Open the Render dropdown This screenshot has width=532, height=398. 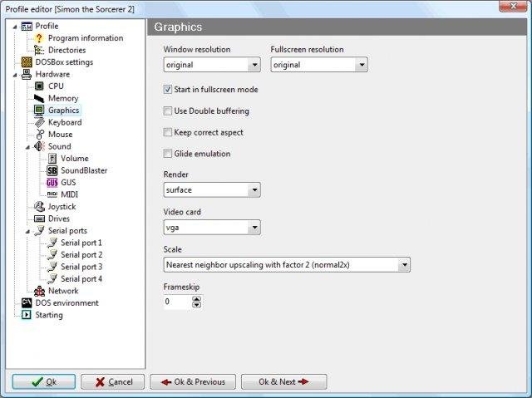(x=254, y=189)
